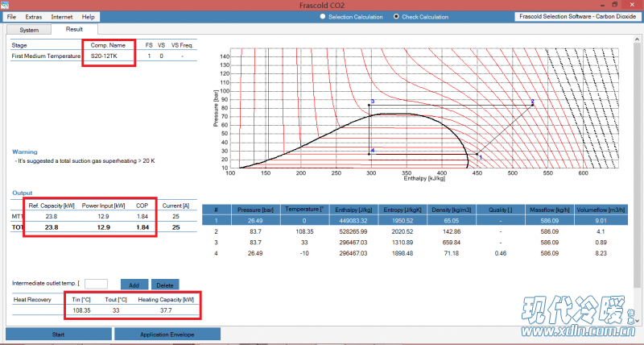
Task: Click the COP value in the MT row
Action: click(142, 216)
